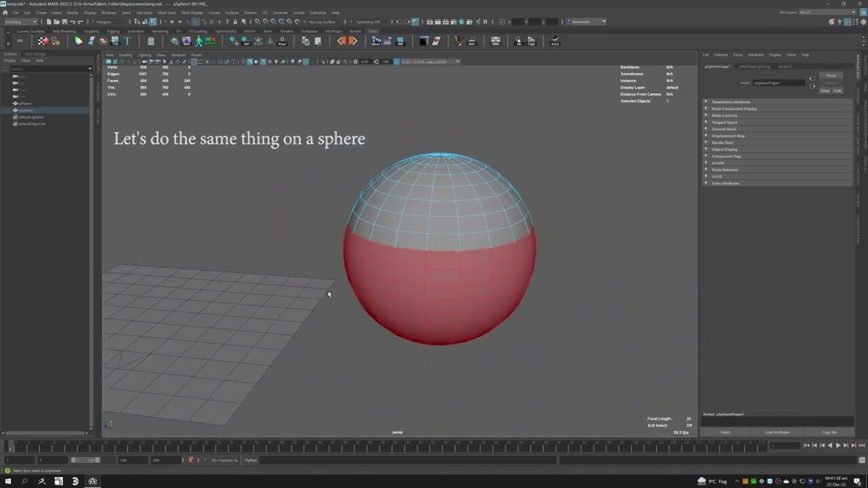Click the mesh name input field
Screen dimensions: 868x488
(778, 83)
